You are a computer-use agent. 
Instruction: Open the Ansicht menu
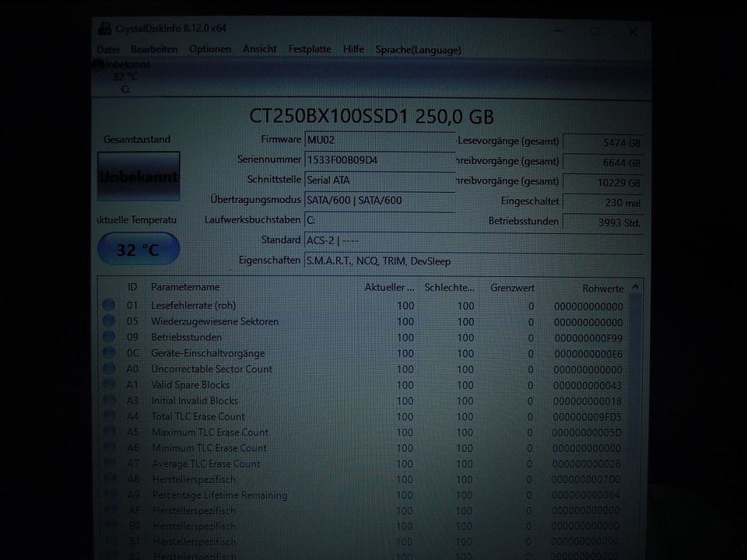260,49
